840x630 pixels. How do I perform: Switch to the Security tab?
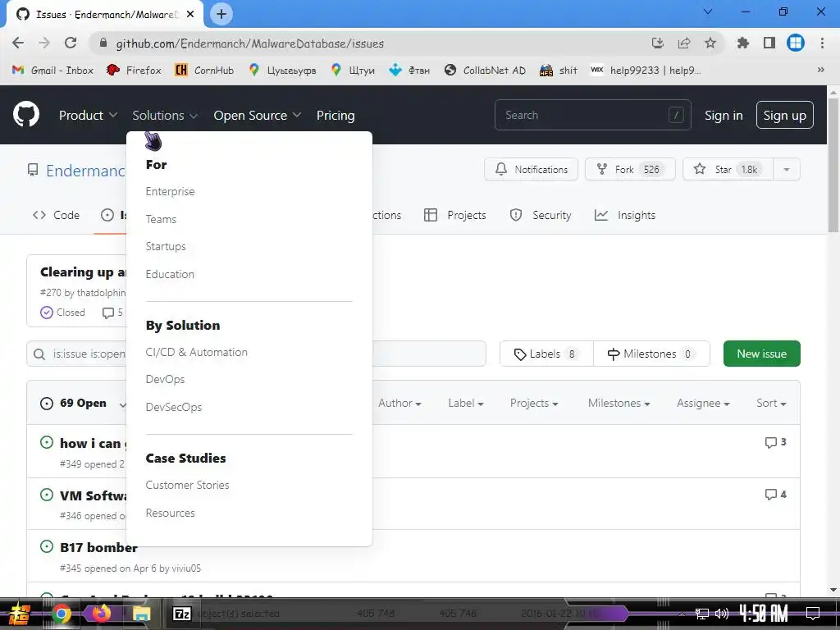coord(541,215)
